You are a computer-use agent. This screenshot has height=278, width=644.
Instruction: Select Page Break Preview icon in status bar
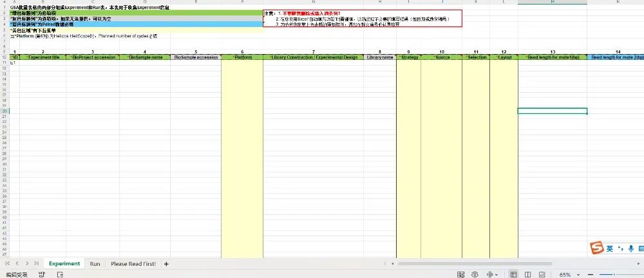point(542,274)
